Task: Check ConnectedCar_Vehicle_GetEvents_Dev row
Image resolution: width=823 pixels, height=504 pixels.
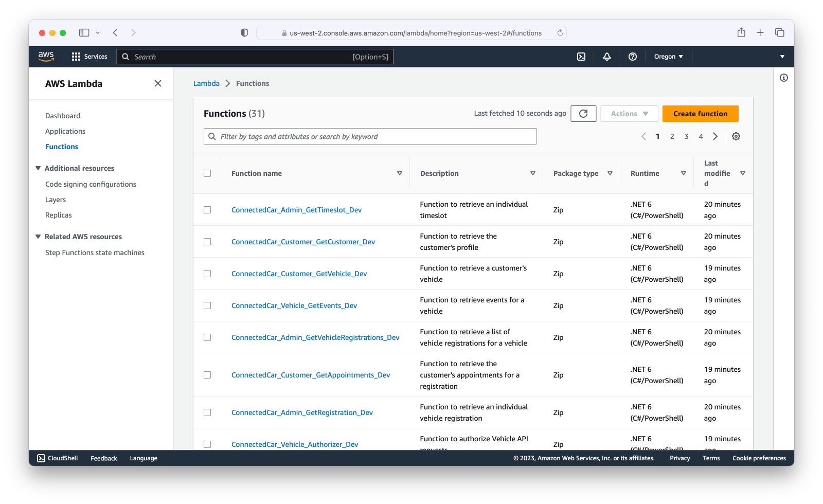Action: click(207, 305)
